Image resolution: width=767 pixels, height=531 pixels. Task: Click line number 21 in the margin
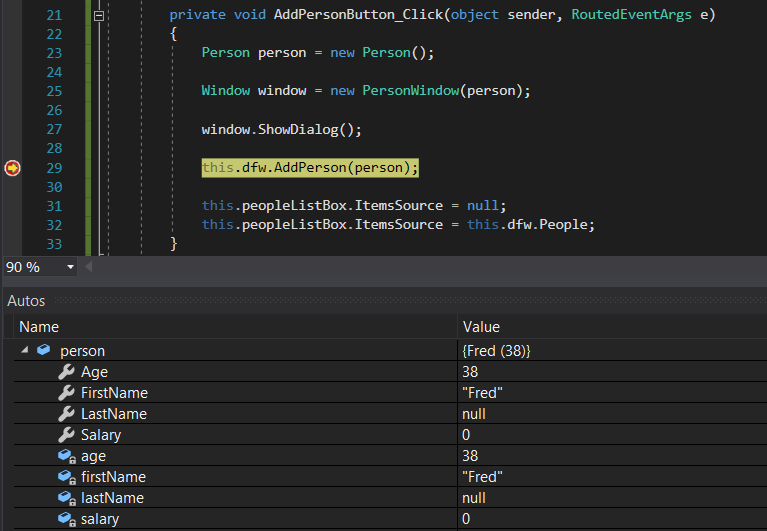[x=54, y=15]
